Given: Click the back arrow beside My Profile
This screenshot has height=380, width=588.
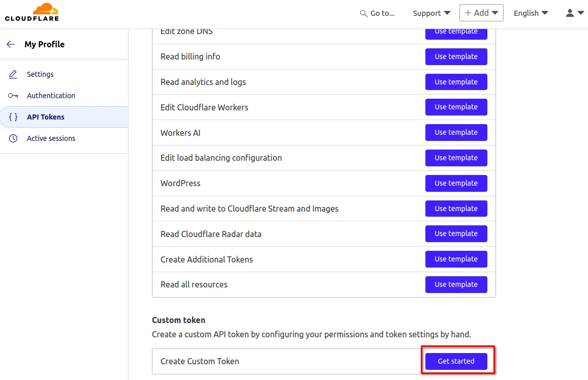Looking at the screenshot, I should 11,44.
